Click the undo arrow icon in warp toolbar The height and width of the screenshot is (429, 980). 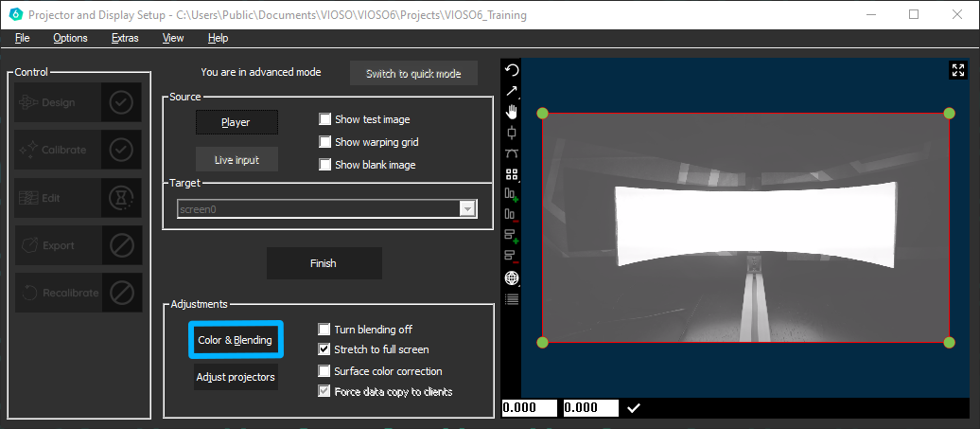[x=511, y=70]
